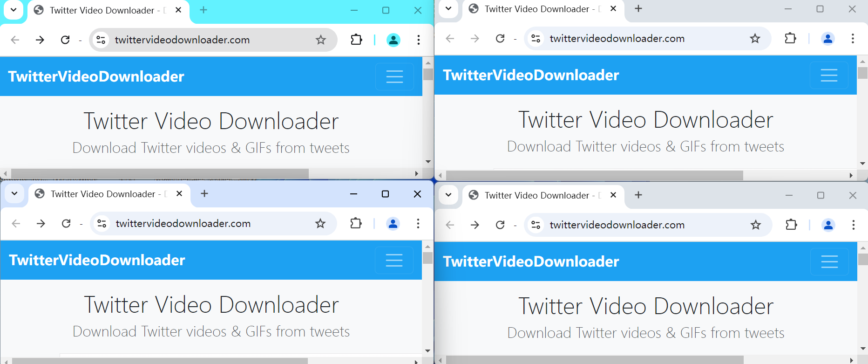Reload page in top-right window
Screen dimensions: 868x364
(500, 39)
